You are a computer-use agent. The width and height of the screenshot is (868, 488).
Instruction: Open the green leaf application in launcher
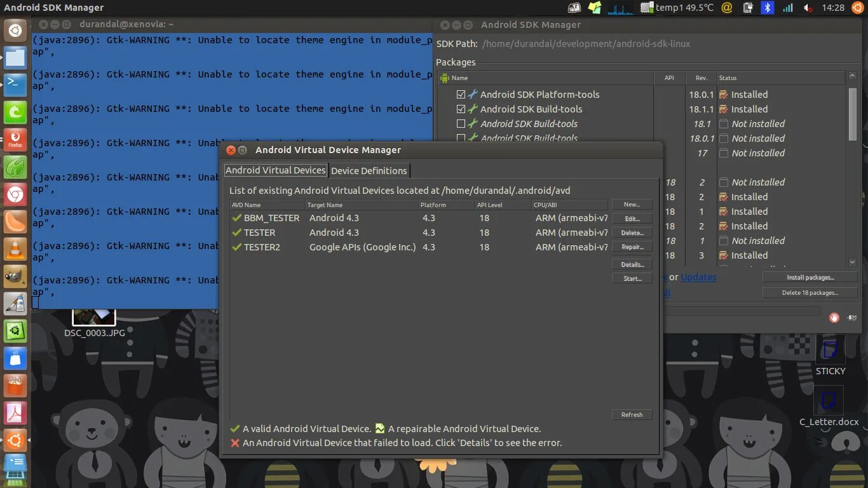15,168
